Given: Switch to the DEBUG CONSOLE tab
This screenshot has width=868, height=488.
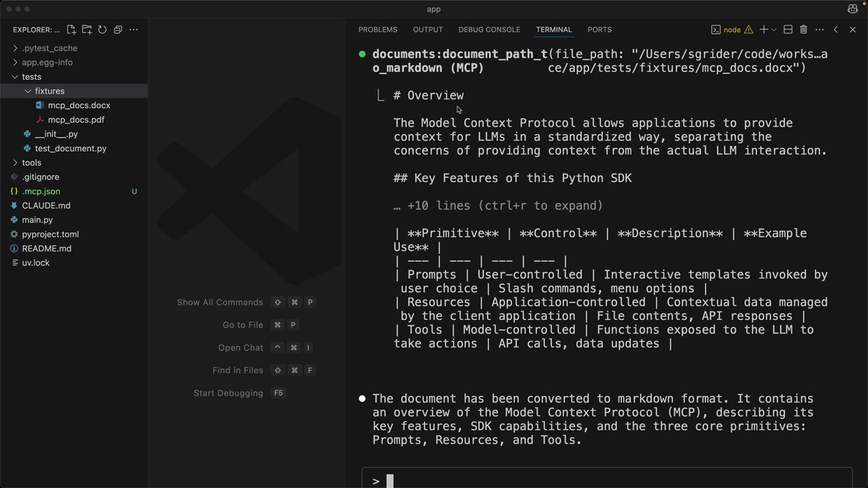Looking at the screenshot, I should click(489, 30).
